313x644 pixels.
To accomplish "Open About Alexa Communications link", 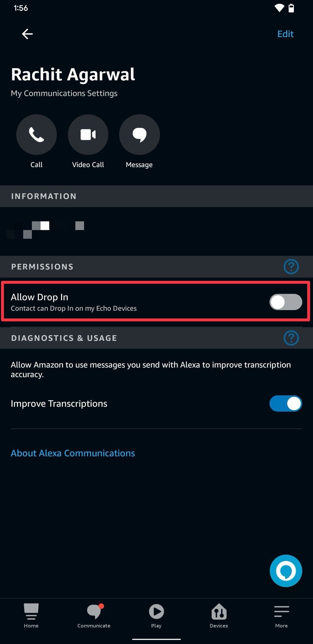I will coord(72,453).
